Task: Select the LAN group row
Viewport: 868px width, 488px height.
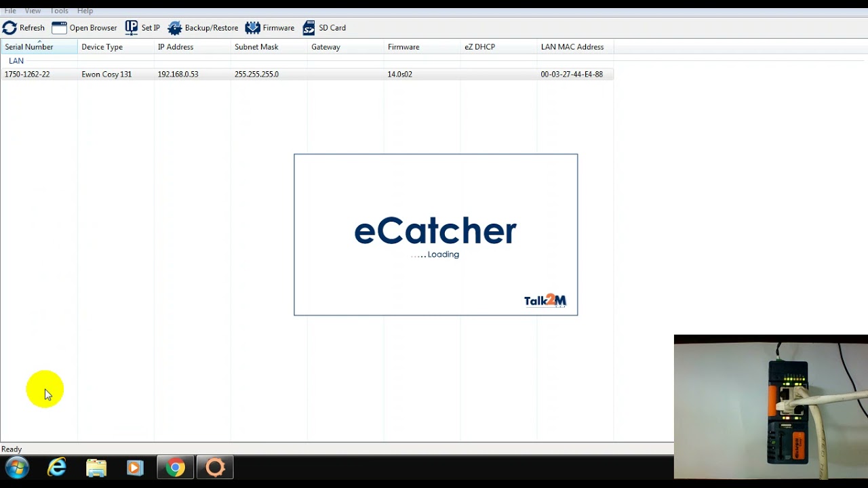Action: pos(16,61)
